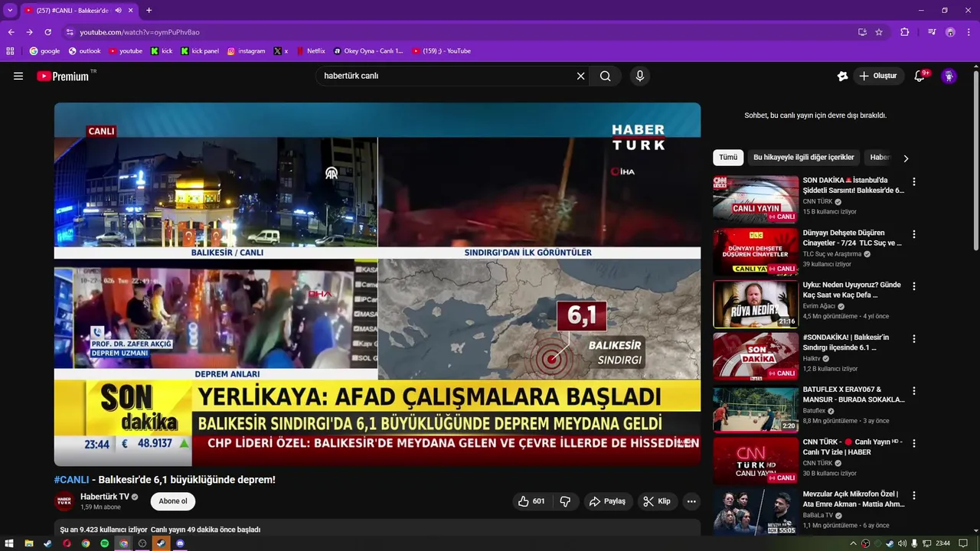Click the #CANLI hashtag in title

point(71,480)
